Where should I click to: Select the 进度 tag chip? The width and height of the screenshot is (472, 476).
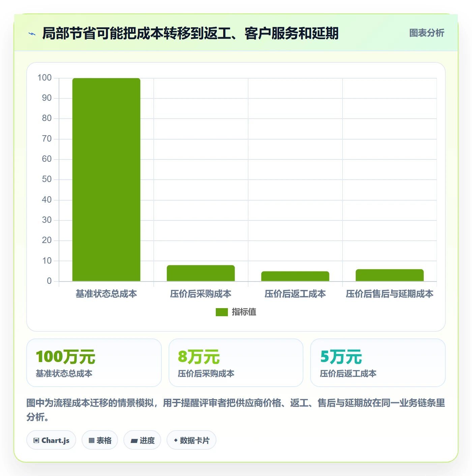[x=142, y=440]
